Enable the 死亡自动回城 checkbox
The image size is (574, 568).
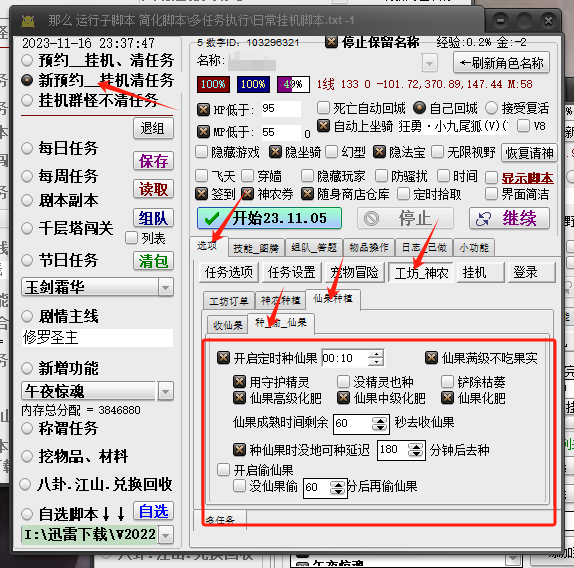323,108
